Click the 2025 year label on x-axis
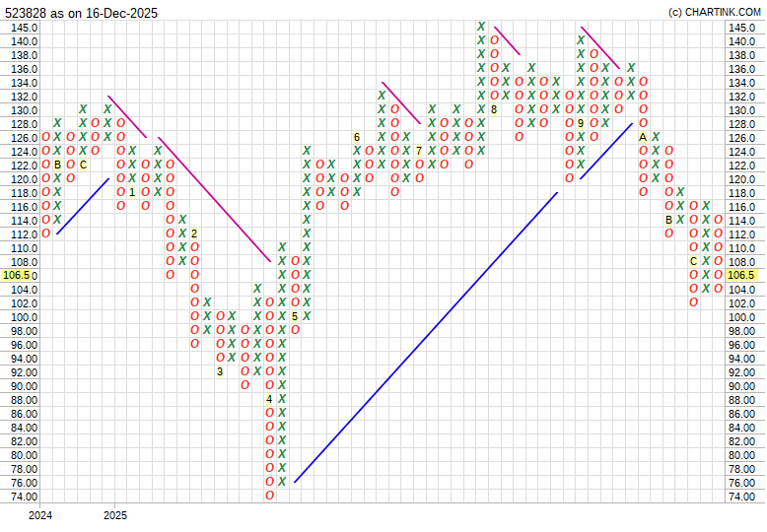The height and width of the screenshot is (532, 767). [x=115, y=515]
